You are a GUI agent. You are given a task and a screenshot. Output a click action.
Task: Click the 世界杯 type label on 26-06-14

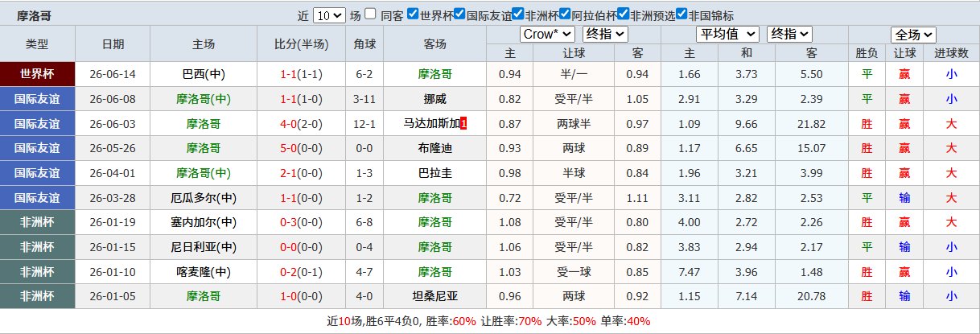point(37,74)
